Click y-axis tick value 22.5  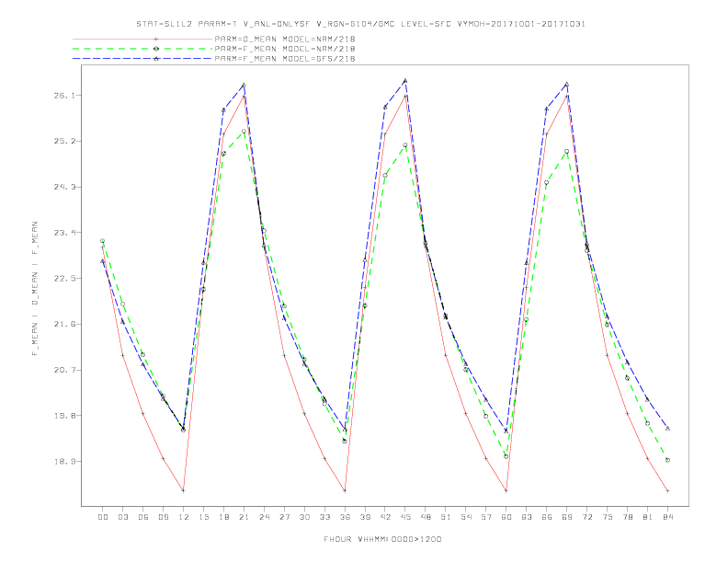pyautogui.click(x=63, y=278)
